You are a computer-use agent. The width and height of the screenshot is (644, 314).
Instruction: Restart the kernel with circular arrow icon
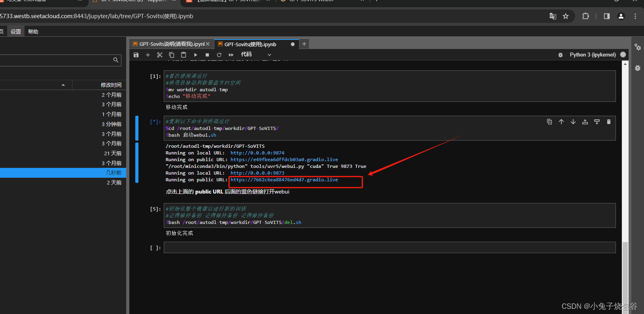[x=219, y=55]
